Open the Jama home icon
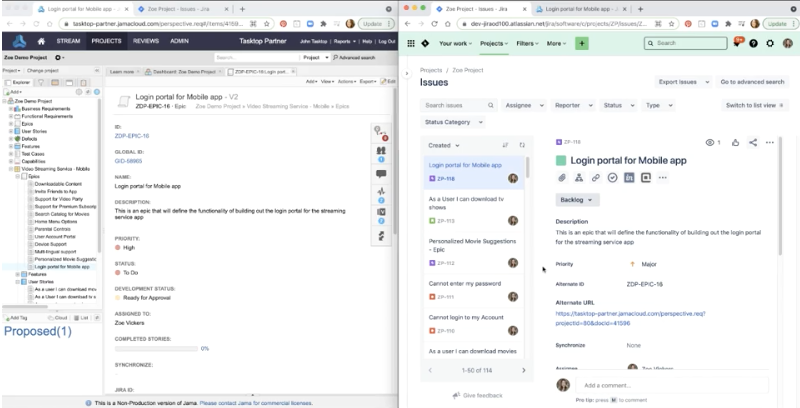Image resolution: width=800 pixels, height=408 pixels. 41,41
